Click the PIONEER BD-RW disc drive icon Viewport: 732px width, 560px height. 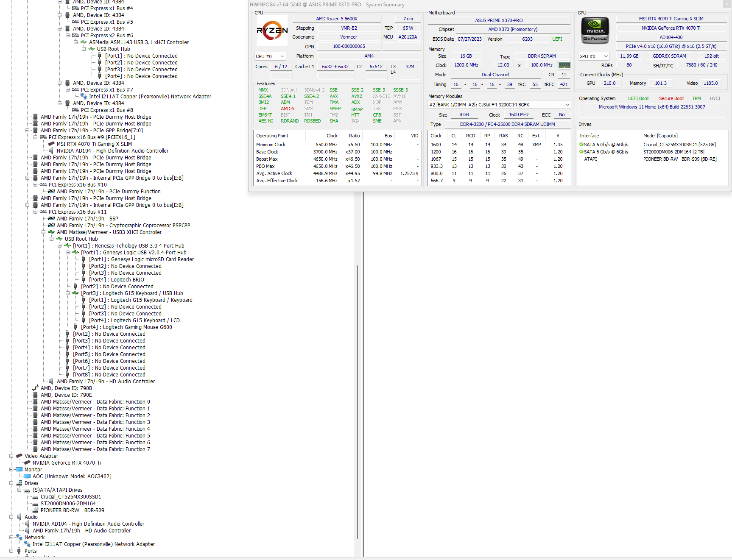tap(36, 510)
